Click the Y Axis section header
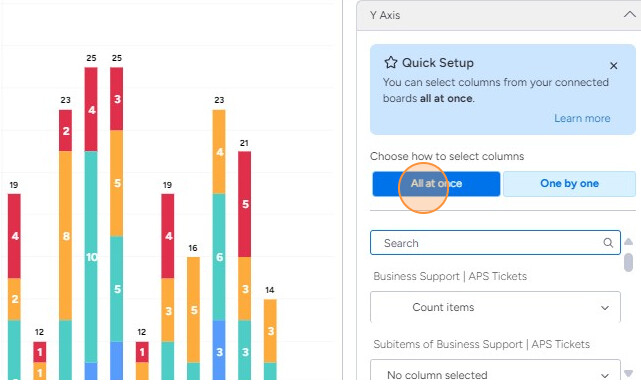 pos(499,15)
